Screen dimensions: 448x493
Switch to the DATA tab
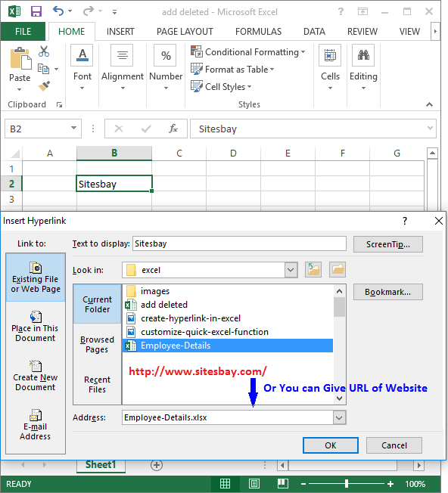pyautogui.click(x=314, y=32)
